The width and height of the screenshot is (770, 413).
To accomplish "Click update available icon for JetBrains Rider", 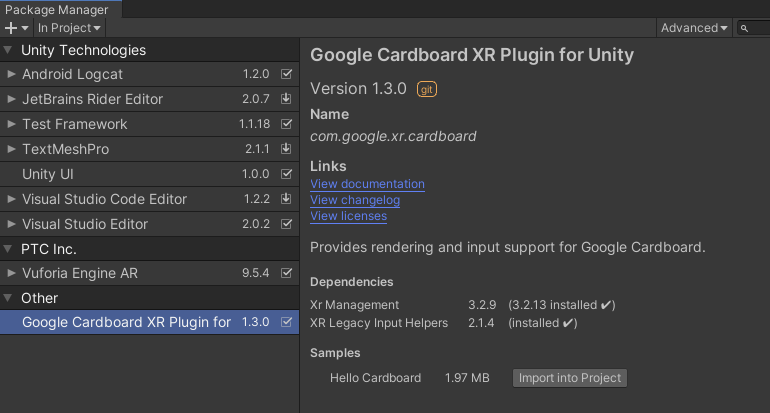I will coord(286,99).
